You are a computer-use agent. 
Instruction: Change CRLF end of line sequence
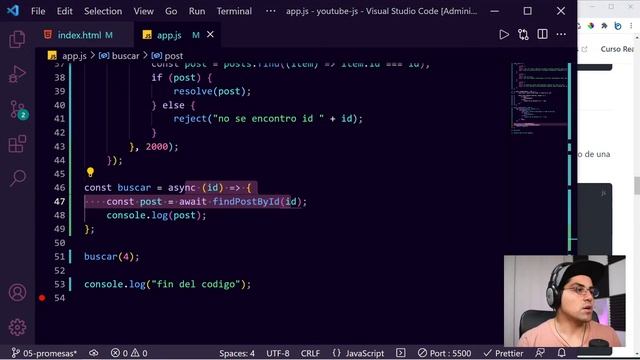310,353
